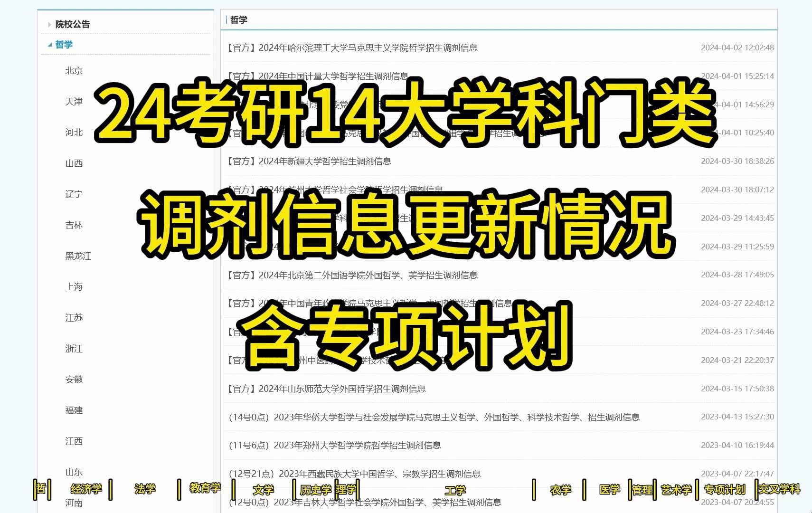Select 河北 province filter

74,133
